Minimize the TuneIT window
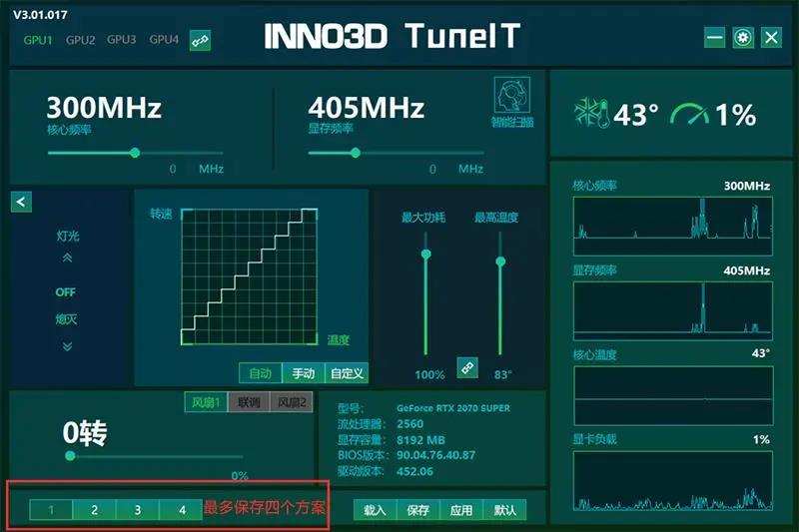 click(714, 37)
